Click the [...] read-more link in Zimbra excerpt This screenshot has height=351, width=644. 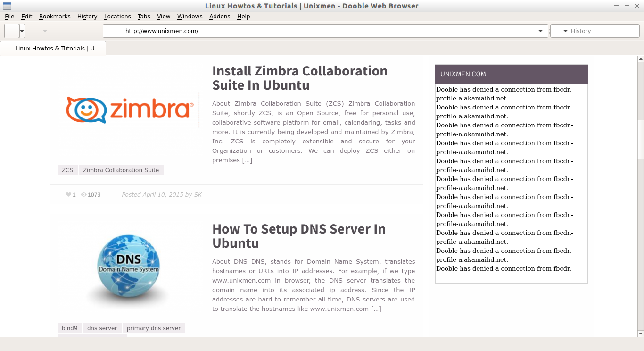[247, 160]
